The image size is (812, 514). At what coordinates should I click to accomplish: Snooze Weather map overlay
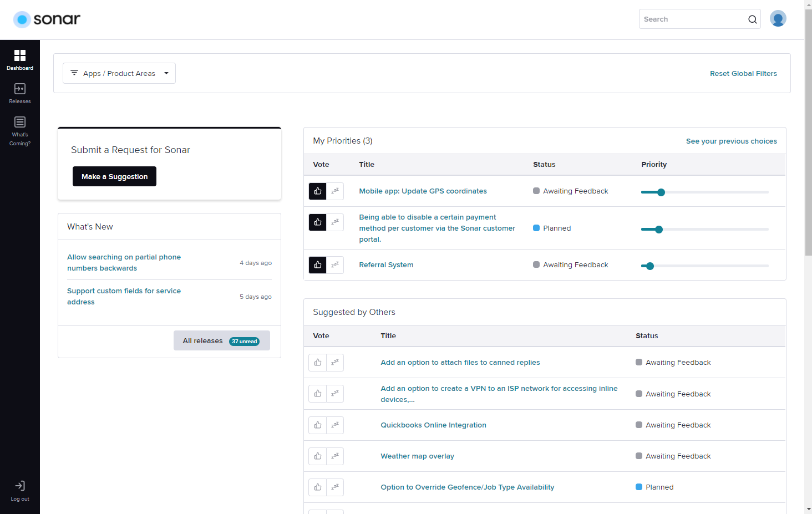[x=335, y=456]
